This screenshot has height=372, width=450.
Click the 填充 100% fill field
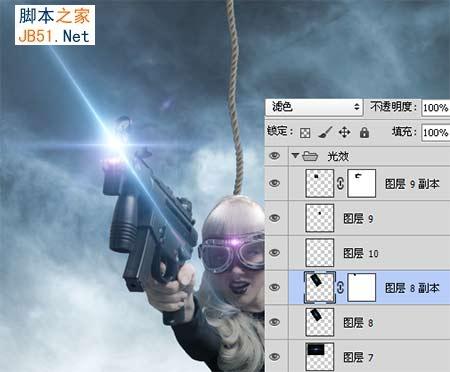tap(436, 133)
